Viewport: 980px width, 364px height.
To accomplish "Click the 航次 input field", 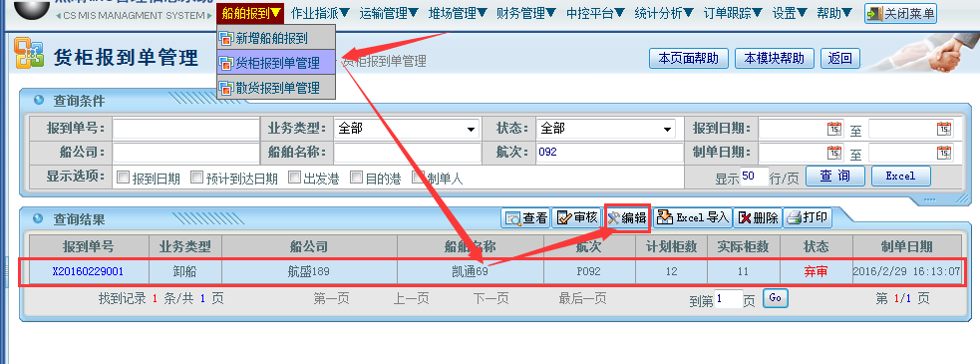I will [609, 152].
